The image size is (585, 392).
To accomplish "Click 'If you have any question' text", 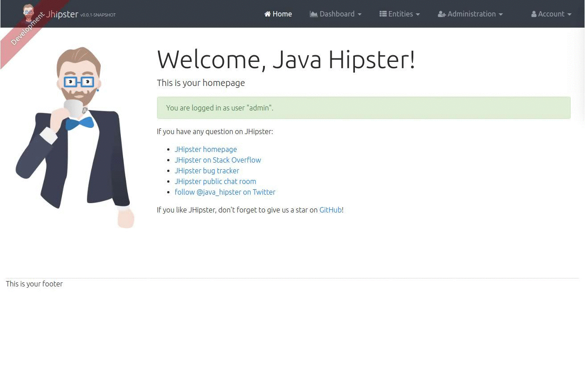I will [214, 131].
